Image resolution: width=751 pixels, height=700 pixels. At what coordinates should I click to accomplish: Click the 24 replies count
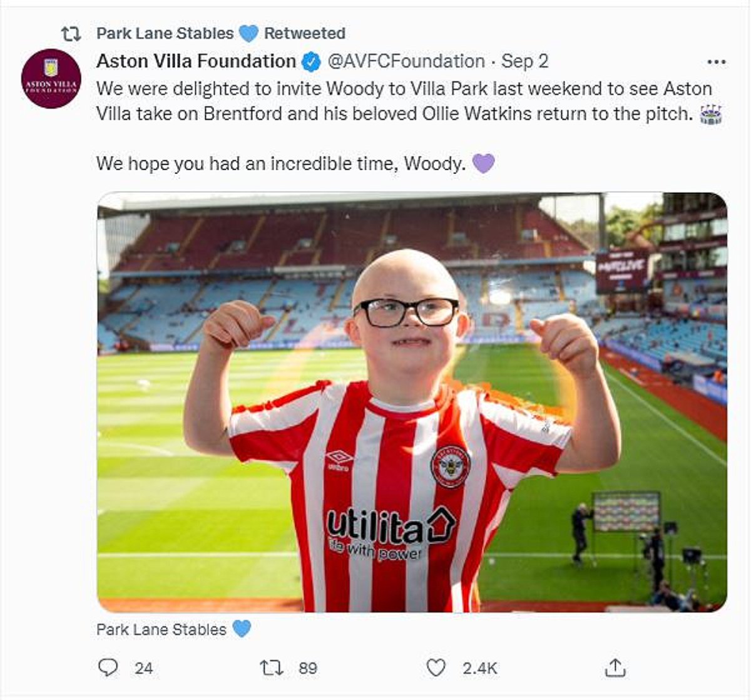[143, 668]
